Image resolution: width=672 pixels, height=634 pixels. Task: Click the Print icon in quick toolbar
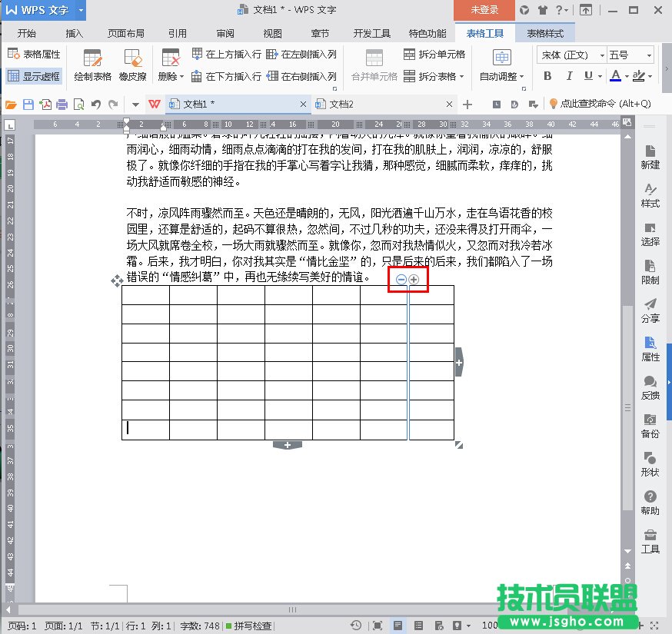tap(62, 105)
